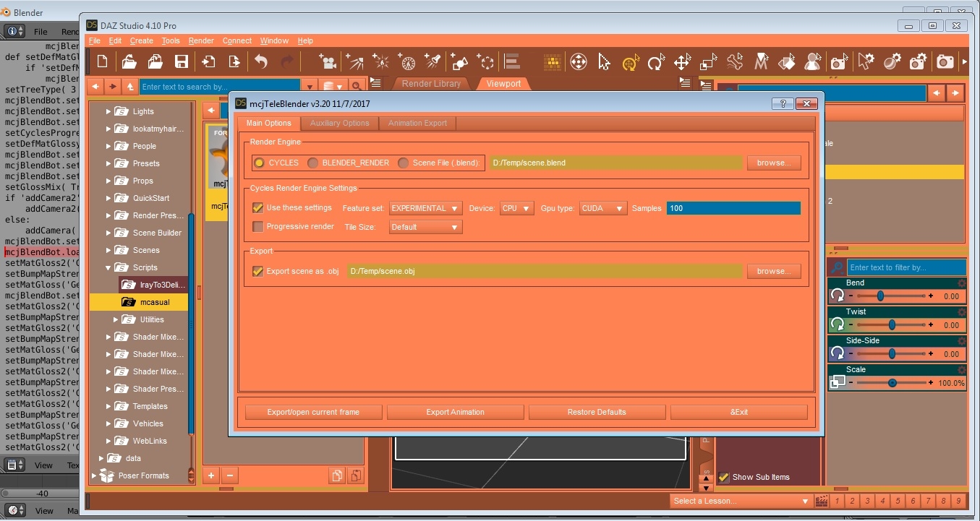Open the Tile Size dropdown
The image size is (980, 521).
click(x=425, y=227)
